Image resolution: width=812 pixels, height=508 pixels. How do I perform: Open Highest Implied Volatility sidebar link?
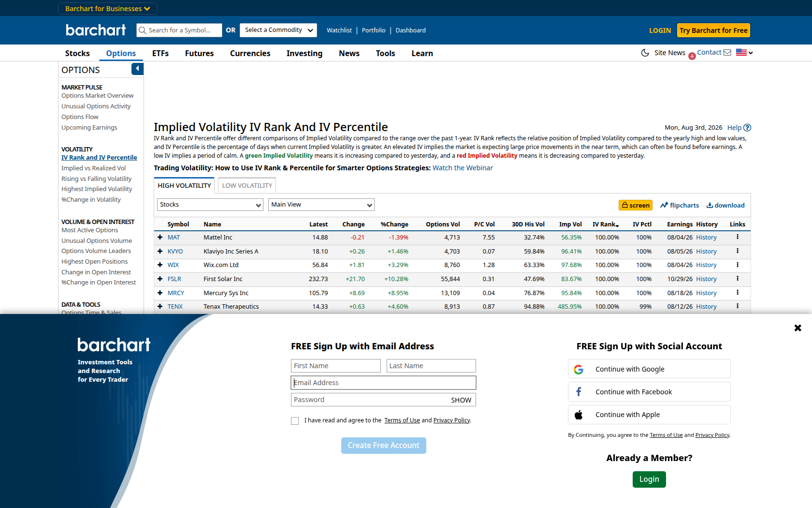tap(97, 189)
